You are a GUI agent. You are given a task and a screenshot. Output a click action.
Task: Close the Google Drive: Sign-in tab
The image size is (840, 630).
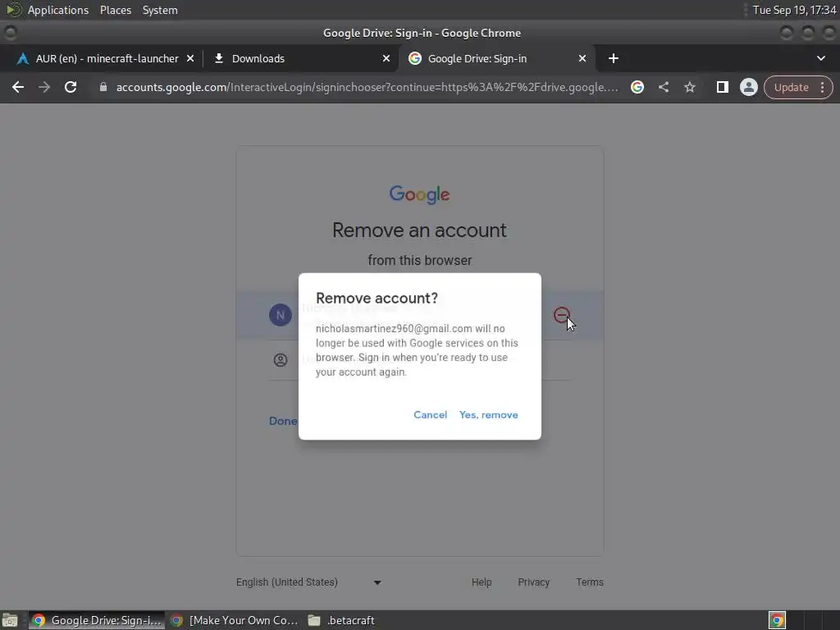pyautogui.click(x=582, y=58)
